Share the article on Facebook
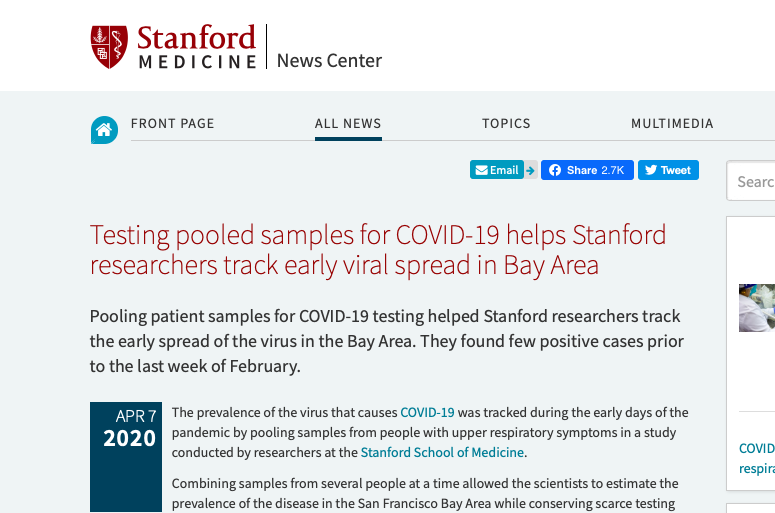 click(587, 170)
